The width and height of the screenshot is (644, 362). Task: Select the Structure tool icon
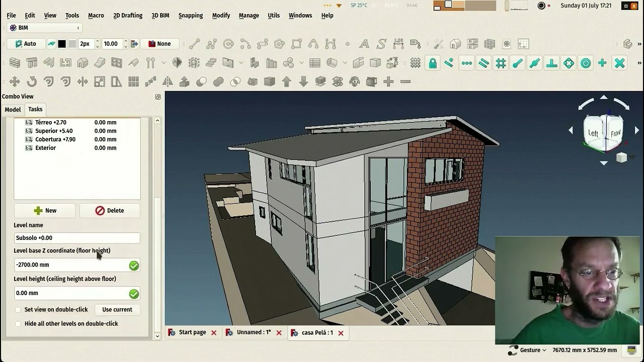tap(32, 63)
